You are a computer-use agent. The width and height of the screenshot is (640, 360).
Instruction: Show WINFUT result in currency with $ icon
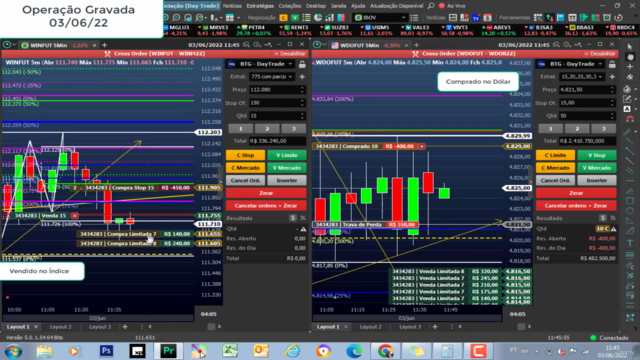[293, 218]
